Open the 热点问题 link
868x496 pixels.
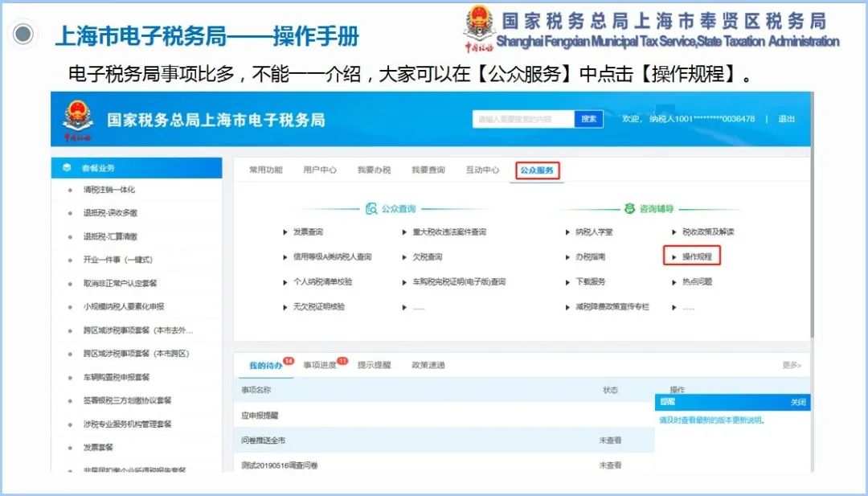coord(697,282)
